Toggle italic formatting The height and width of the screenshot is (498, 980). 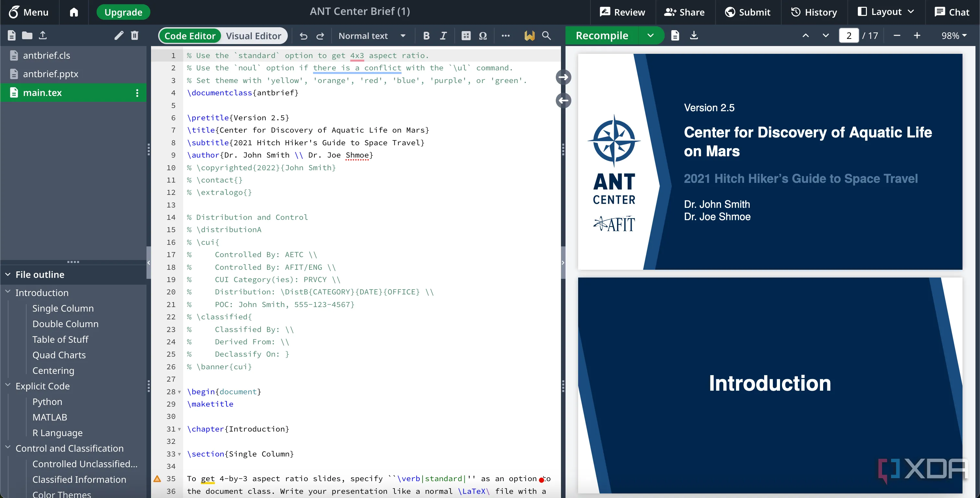(443, 36)
